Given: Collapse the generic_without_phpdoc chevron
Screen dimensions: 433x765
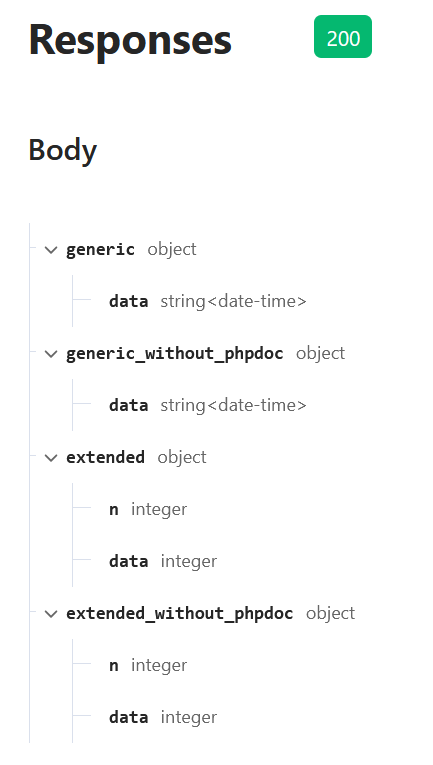Looking at the screenshot, I should (51, 354).
